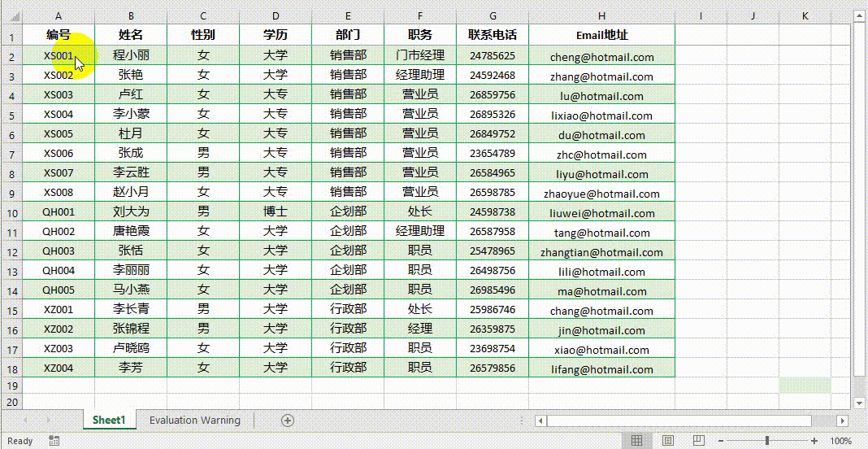Click horizontal scrollbar left arrow

click(x=540, y=421)
